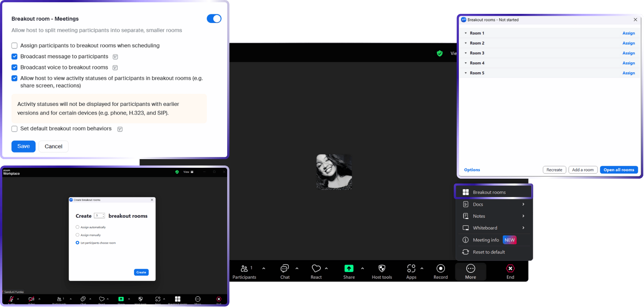
Task: Open the Docs submenu in More menu
Action: click(x=493, y=204)
